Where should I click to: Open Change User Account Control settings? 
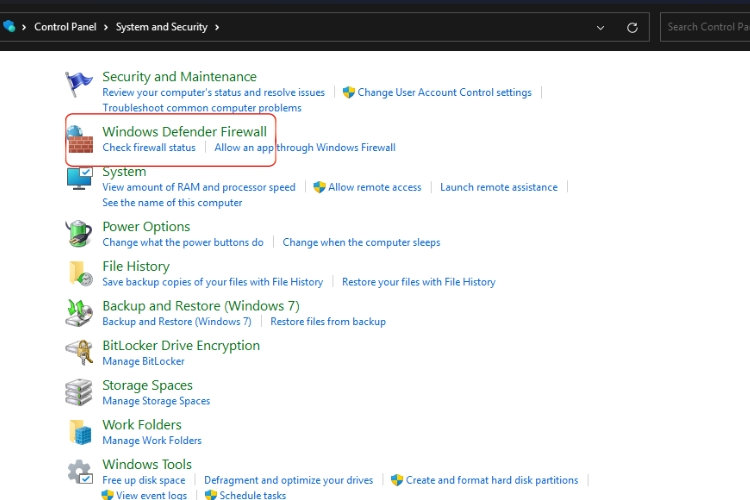tap(444, 93)
